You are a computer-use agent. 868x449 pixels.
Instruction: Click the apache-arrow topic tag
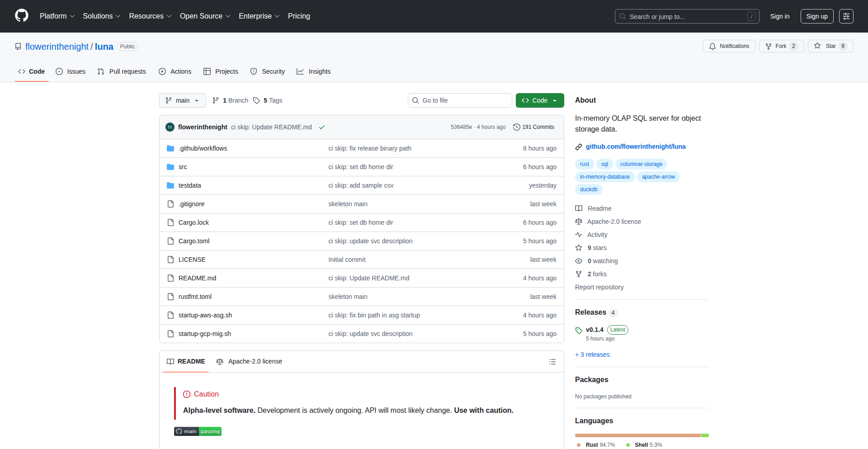coord(658,177)
